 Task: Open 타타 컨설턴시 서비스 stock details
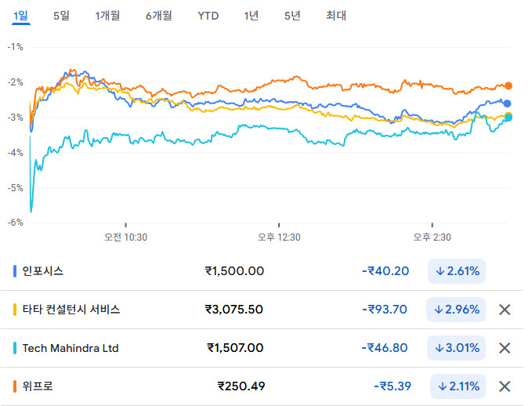point(71,310)
